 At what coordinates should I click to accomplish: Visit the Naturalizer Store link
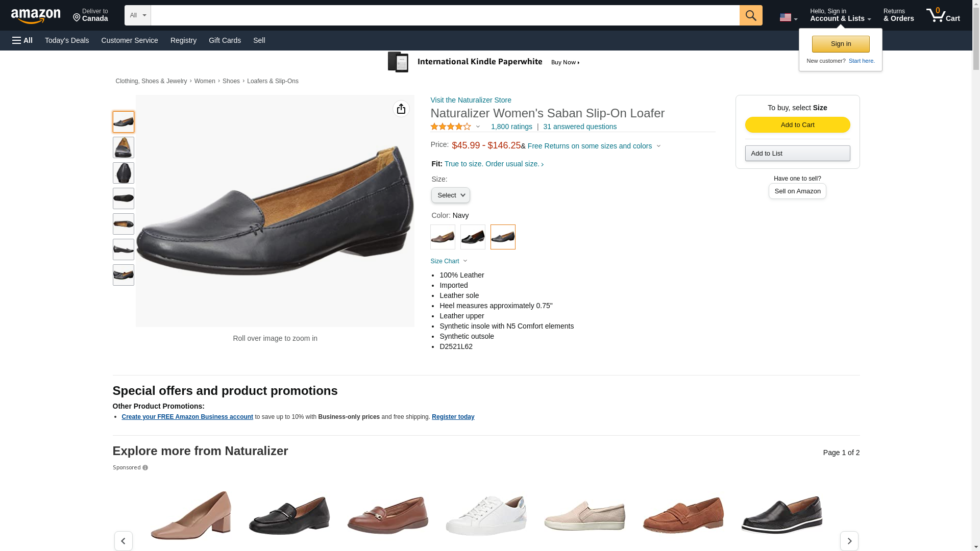click(471, 100)
